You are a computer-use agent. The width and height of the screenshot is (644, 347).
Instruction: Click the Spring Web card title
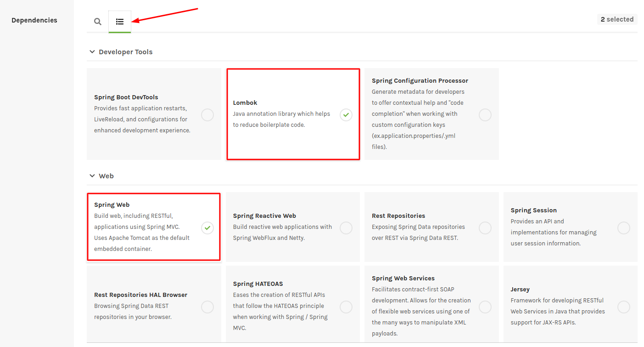[112, 205]
